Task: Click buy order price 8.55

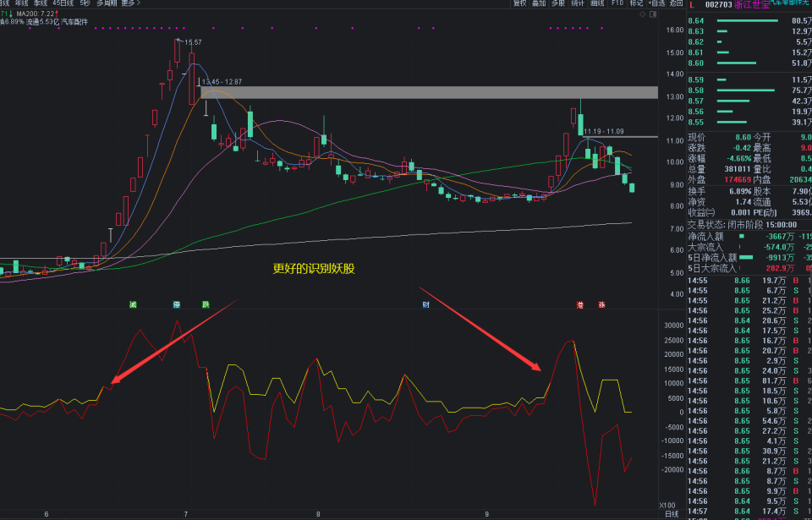Action: click(696, 123)
